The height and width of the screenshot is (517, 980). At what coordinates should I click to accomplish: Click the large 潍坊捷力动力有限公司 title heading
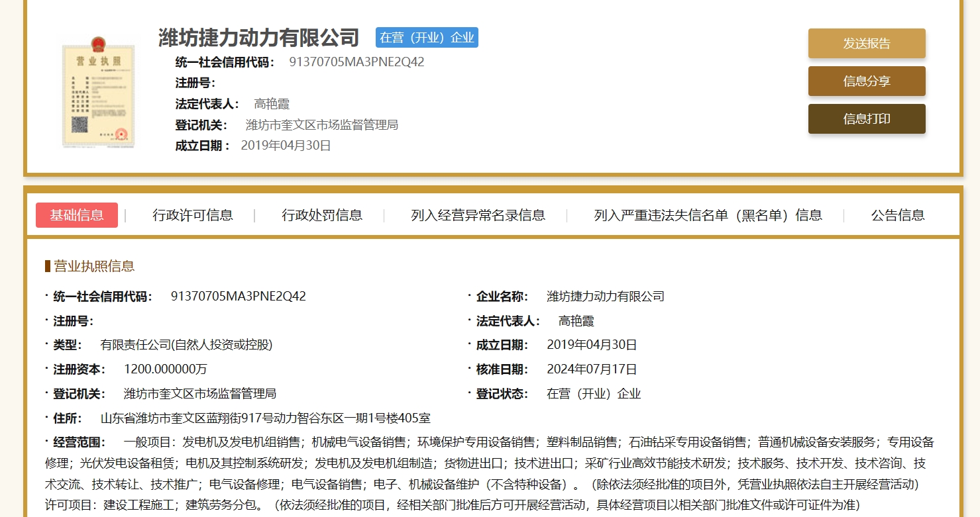(258, 38)
